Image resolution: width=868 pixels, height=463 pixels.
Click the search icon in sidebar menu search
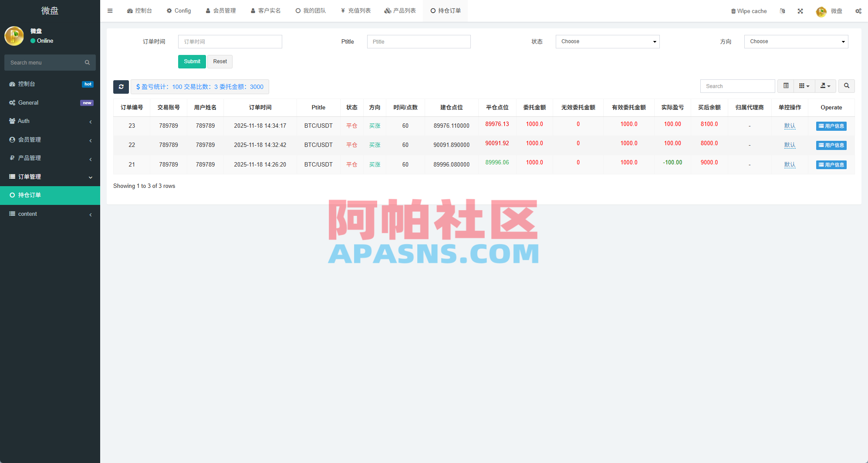(88, 62)
